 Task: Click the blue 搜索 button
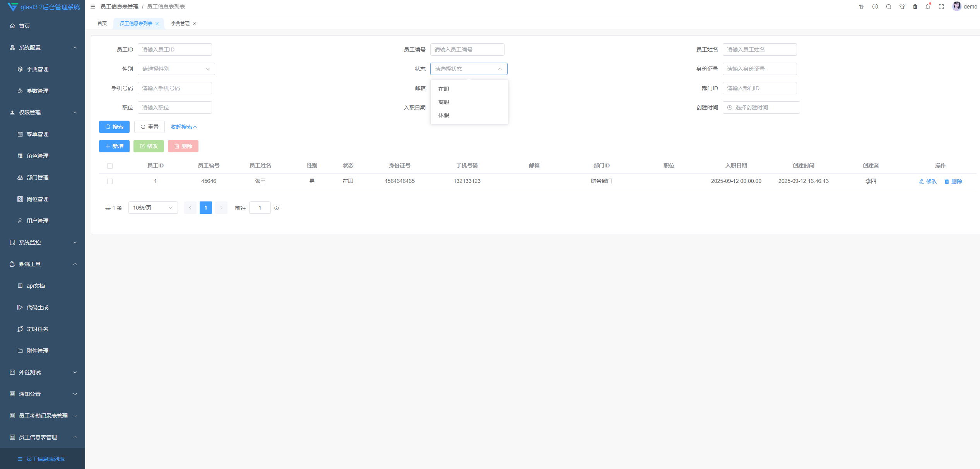(x=114, y=127)
